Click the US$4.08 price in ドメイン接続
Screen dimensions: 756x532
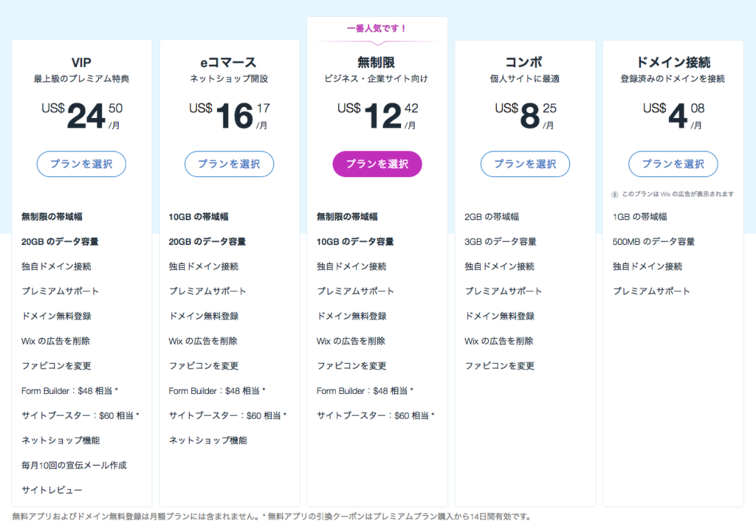(673, 116)
